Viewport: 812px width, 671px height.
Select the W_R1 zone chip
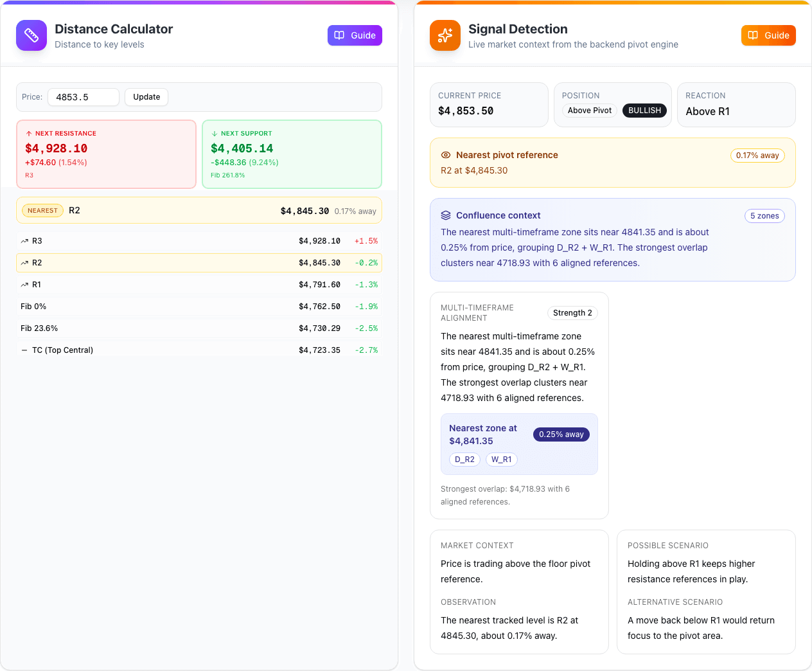point(502,460)
